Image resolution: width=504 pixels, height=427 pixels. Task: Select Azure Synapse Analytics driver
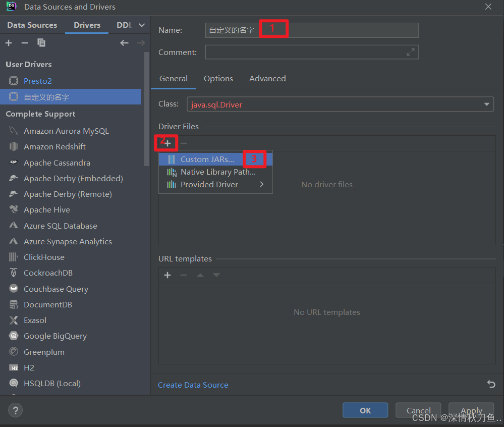[71, 241]
